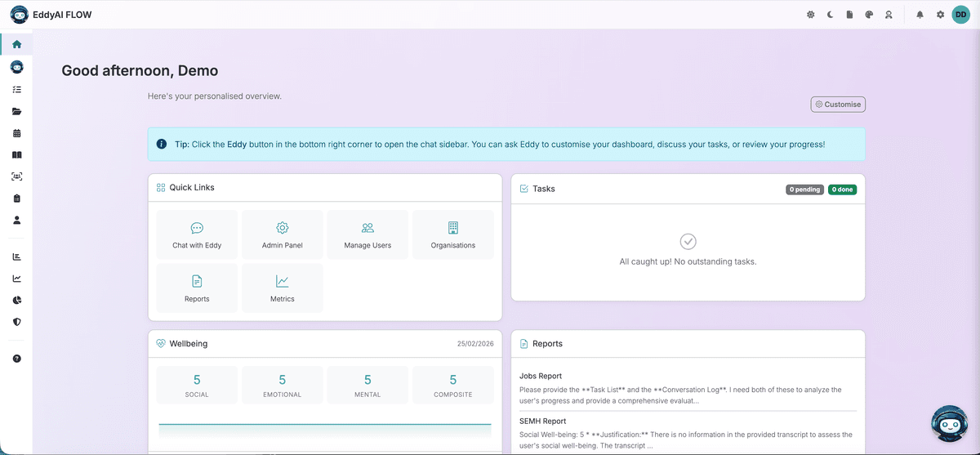Viewport: 980px width, 455px height.
Task: Open Manage Users quick link
Action: pyautogui.click(x=367, y=235)
